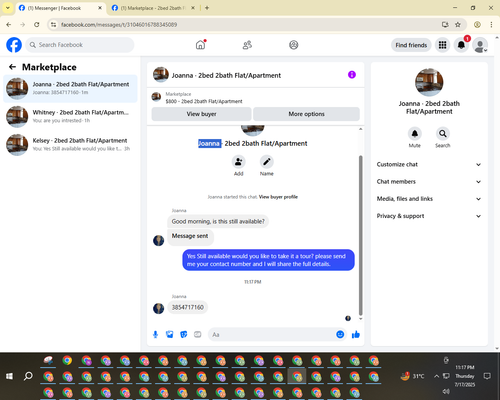The image size is (500, 400).
Task: Click the browser back arrow
Action: (x=9, y=24)
